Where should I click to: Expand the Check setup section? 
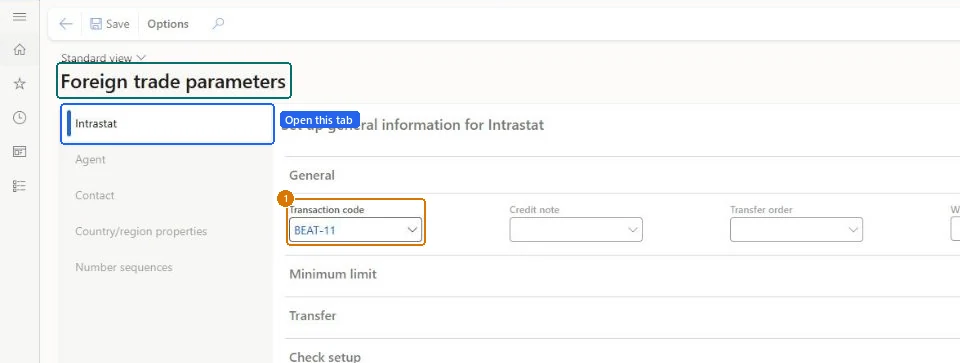324,356
